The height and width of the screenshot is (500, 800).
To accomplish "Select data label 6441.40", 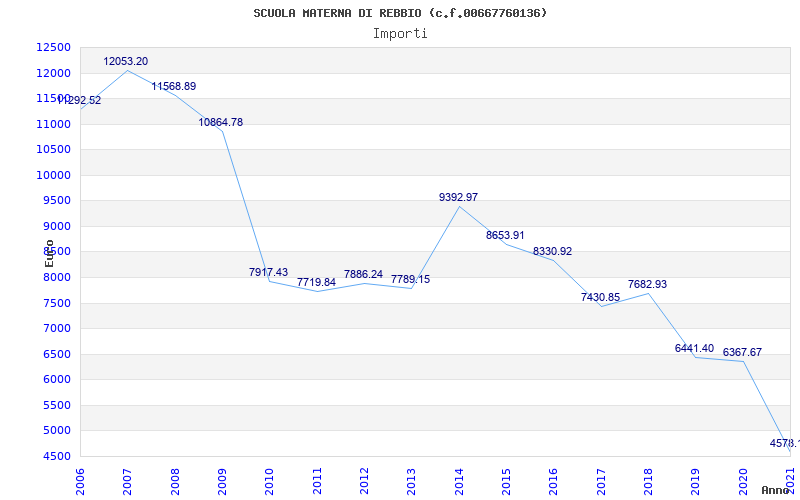I will point(694,348).
